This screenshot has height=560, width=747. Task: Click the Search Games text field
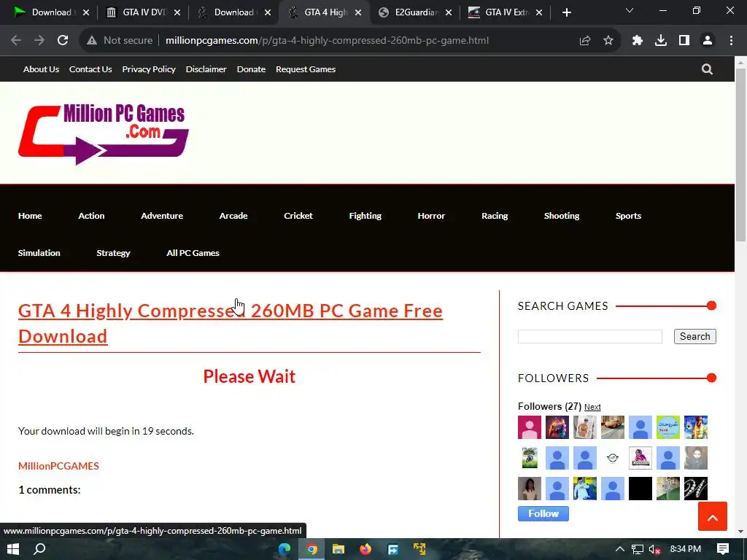tap(589, 336)
